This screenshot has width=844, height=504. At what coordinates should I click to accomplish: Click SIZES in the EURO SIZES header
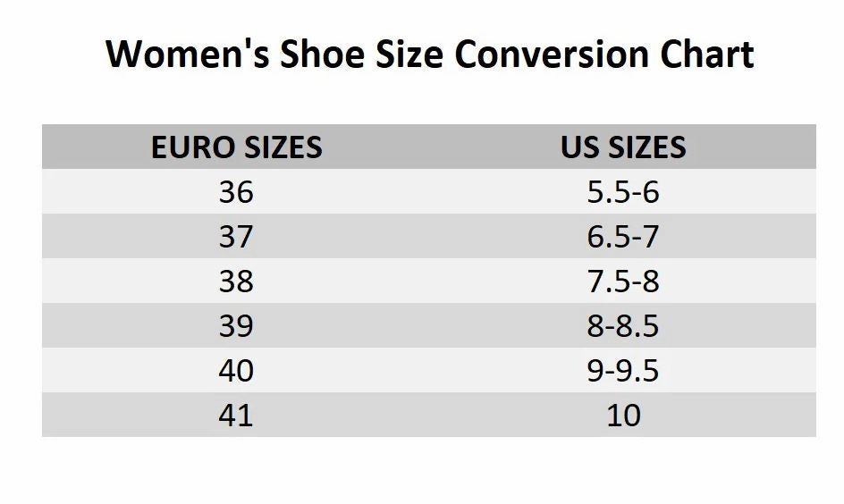(x=279, y=147)
